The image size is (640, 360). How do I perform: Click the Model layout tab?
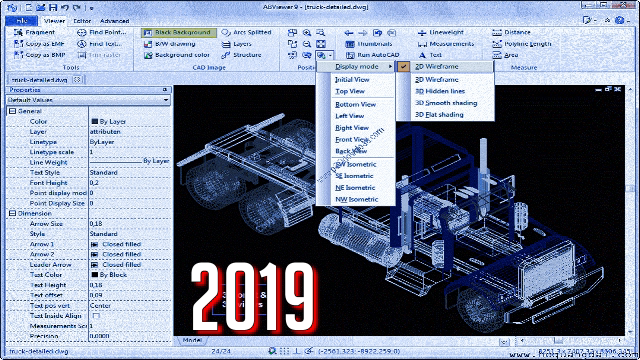pos(192,340)
